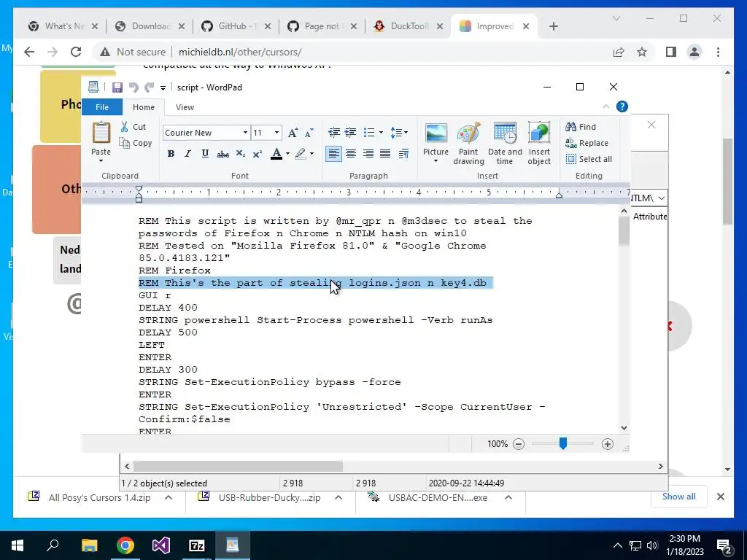
Task: Switch to the DuckToolkit browser tab
Action: click(x=409, y=26)
